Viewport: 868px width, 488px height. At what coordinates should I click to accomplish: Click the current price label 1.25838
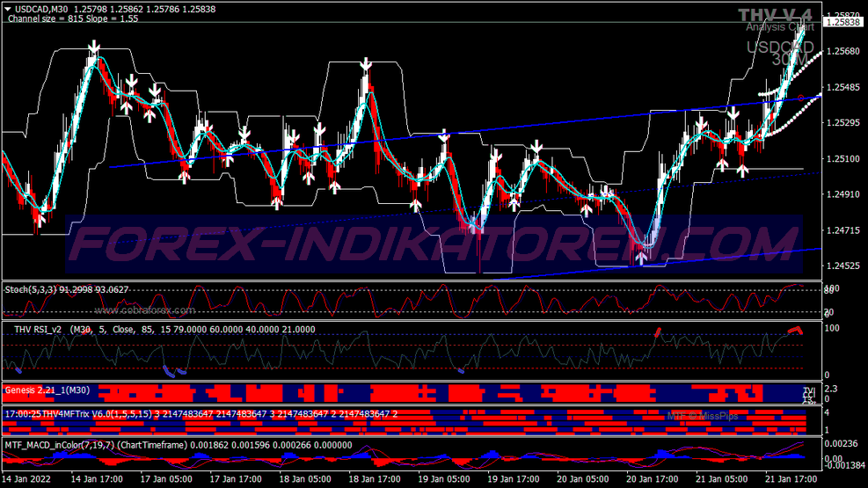pyautogui.click(x=843, y=22)
